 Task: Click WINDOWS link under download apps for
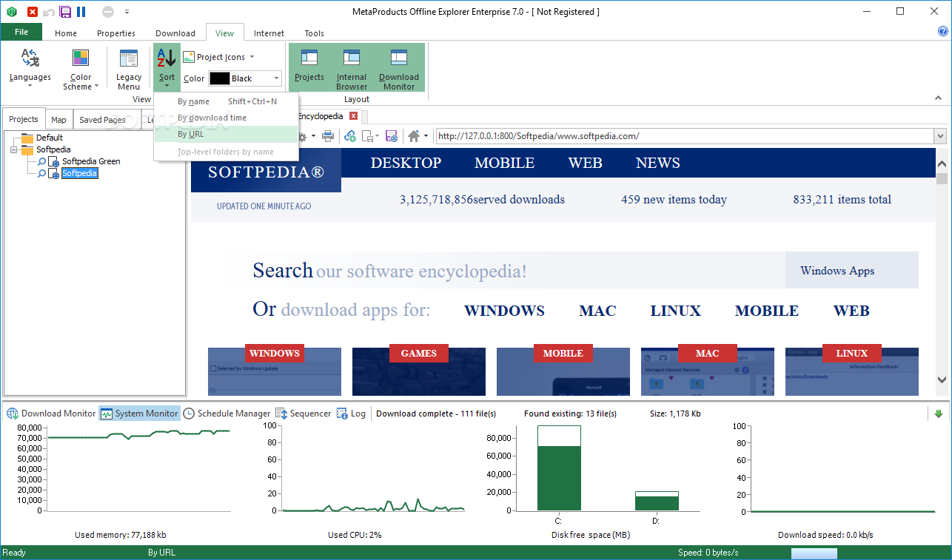(x=504, y=311)
